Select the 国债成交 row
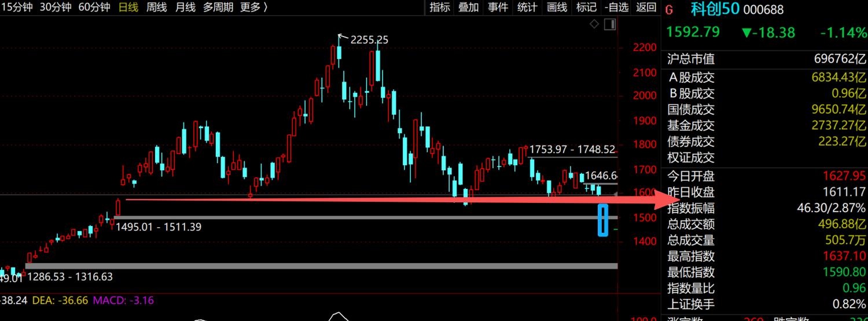Viewport: 868px width, 321px height. [x=766, y=110]
